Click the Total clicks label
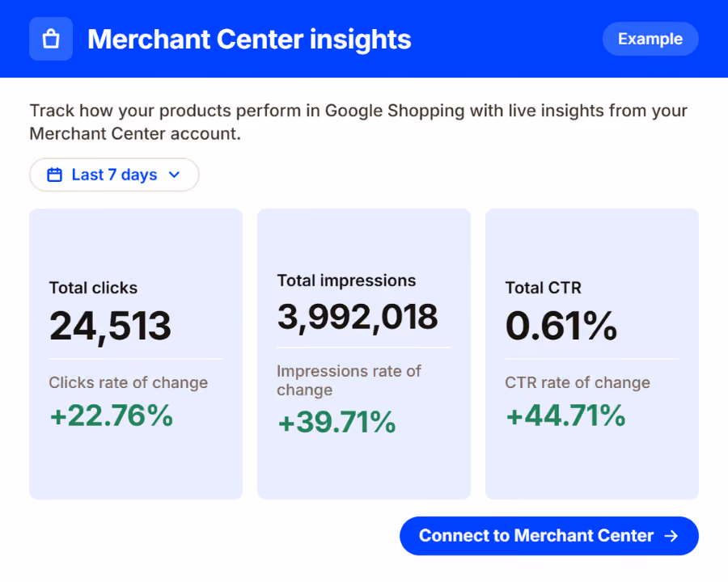This screenshot has height=582, width=728. coord(93,288)
